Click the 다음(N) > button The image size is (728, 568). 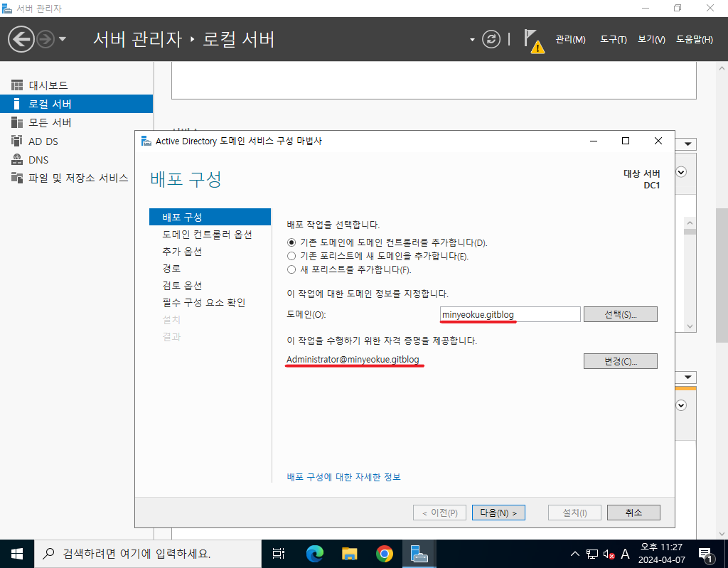coord(498,513)
